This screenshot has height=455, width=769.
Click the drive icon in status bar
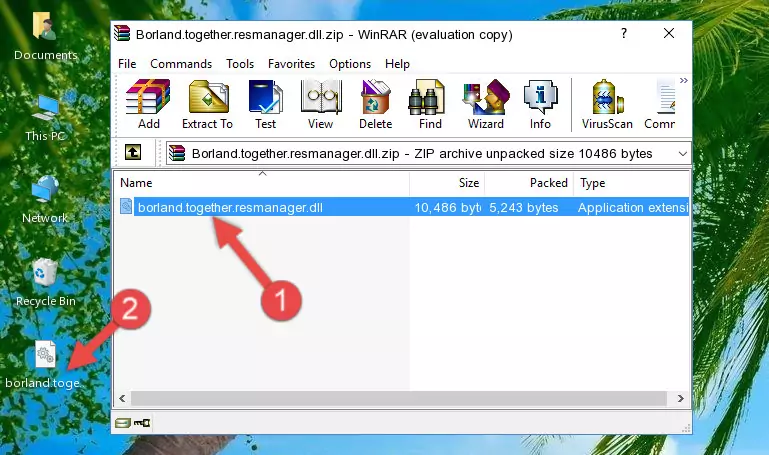pos(123,423)
